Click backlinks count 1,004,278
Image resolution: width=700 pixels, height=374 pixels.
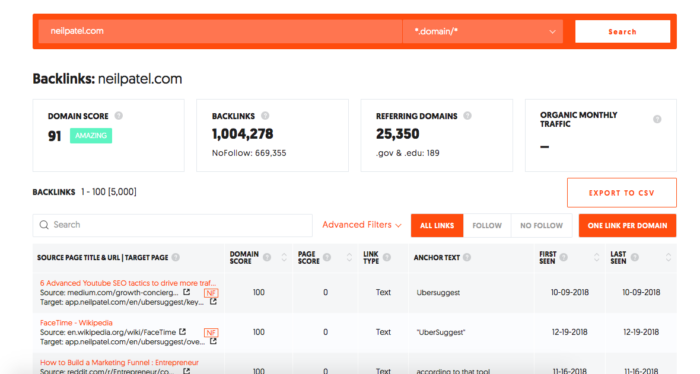tap(242, 134)
